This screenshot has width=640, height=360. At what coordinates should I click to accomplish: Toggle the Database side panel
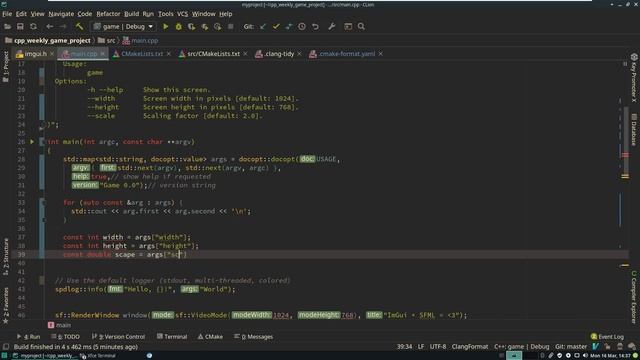[x=634, y=129]
